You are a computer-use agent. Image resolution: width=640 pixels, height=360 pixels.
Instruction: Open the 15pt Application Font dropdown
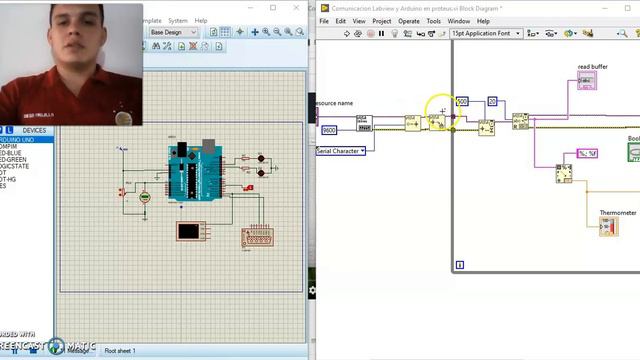coord(486,33)
